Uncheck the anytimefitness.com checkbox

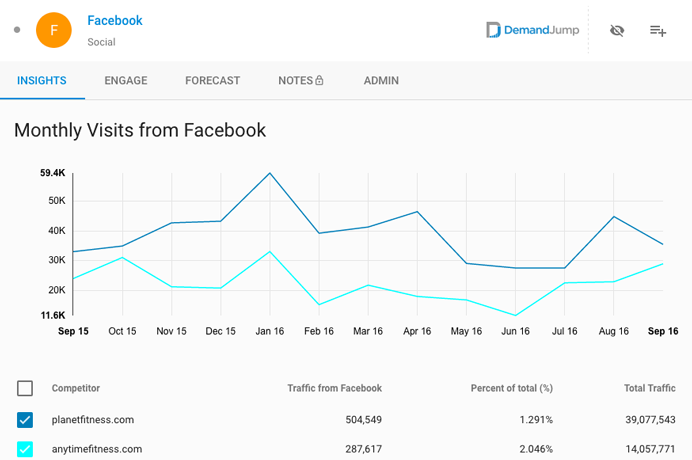point(25,449)
